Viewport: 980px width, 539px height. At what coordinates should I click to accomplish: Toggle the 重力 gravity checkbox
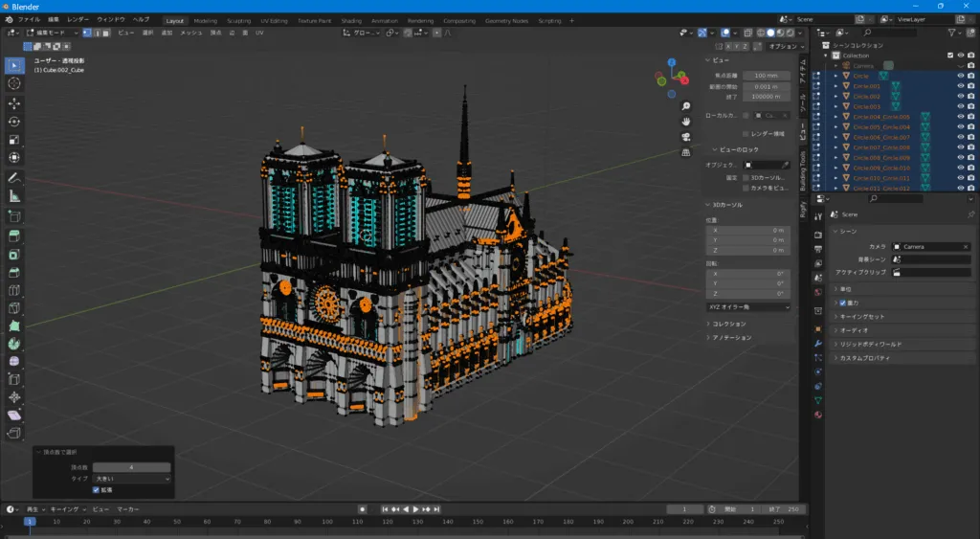842,303
